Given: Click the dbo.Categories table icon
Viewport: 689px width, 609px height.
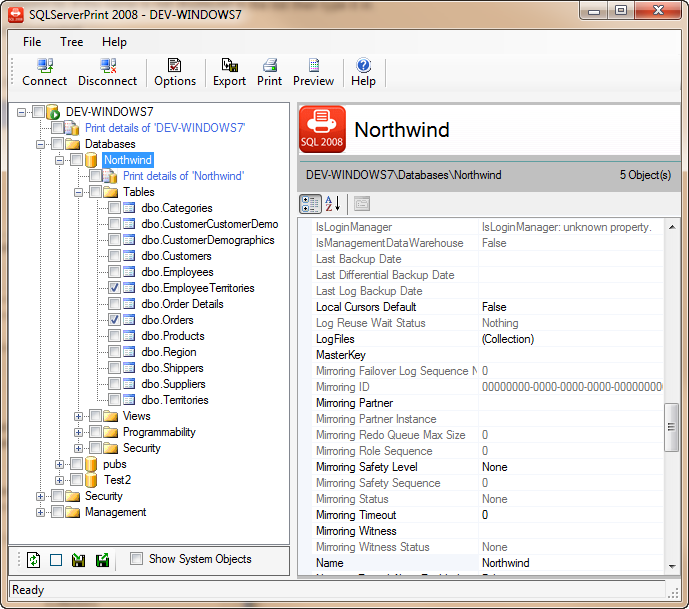Looking at the screenshot, I should pyautogui.click(x=129, y=208).
